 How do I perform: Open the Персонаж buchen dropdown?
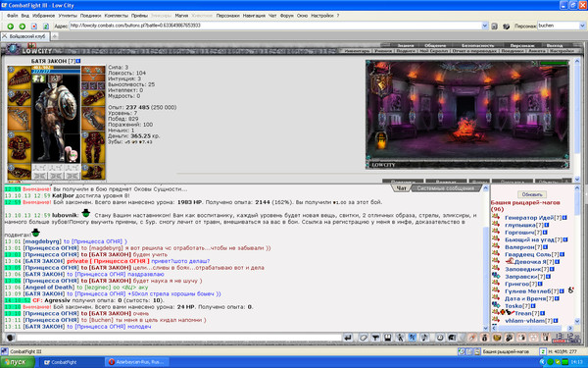pyautogui.click(x=582, y=26)
